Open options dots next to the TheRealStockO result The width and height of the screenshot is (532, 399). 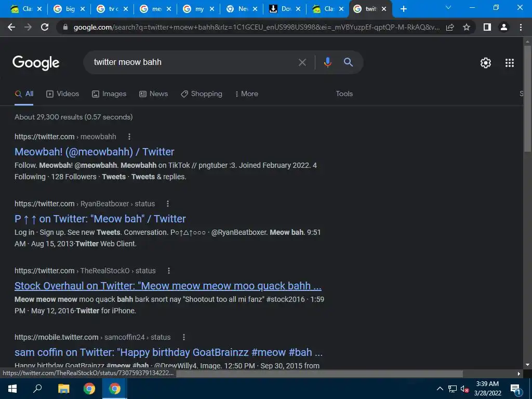tap(169, 271)
